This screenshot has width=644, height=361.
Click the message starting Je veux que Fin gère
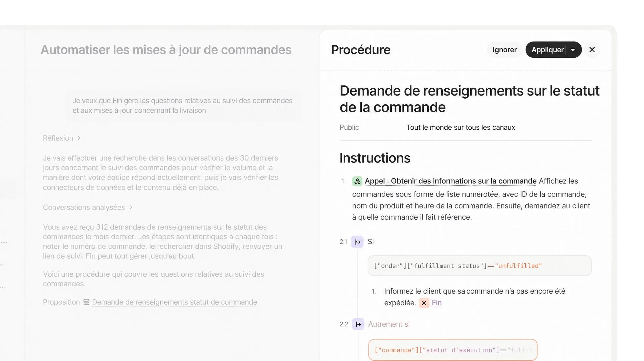(x=182, y=106)
